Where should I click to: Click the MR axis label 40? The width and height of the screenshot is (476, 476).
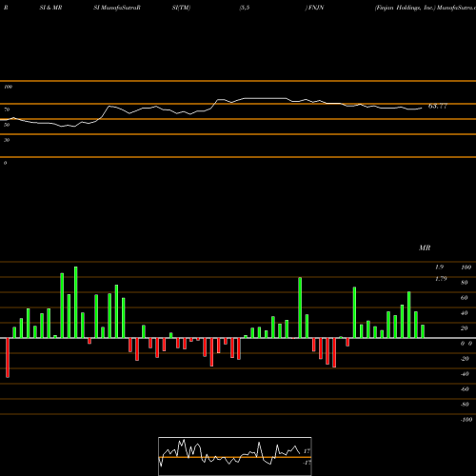[465, 313]
